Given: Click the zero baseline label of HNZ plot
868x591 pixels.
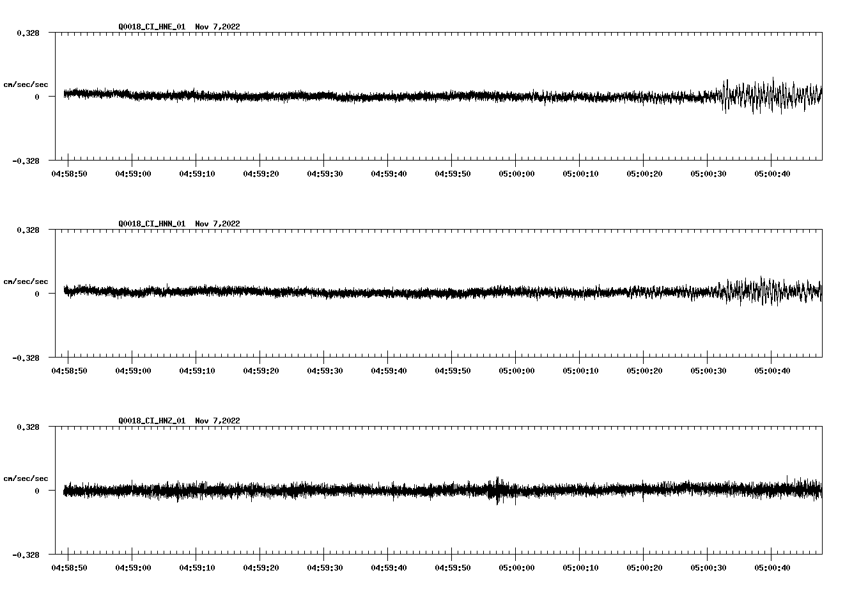Looking at the screenshot, I should 37,491.
